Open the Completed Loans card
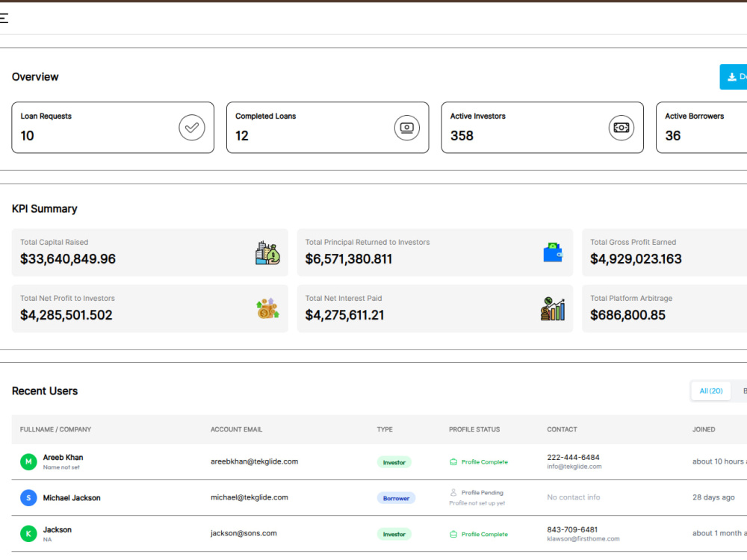The height and width of the screenshot is (560, 747). [328, 128]
